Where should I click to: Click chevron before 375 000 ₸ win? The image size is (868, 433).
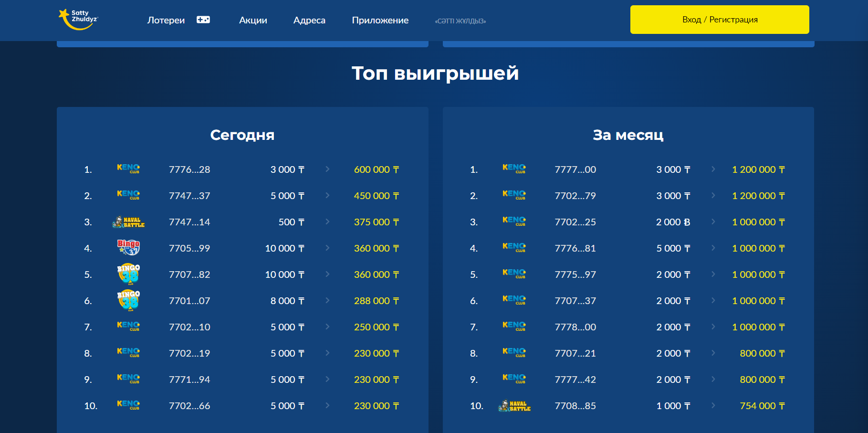[x=327, y=222]
